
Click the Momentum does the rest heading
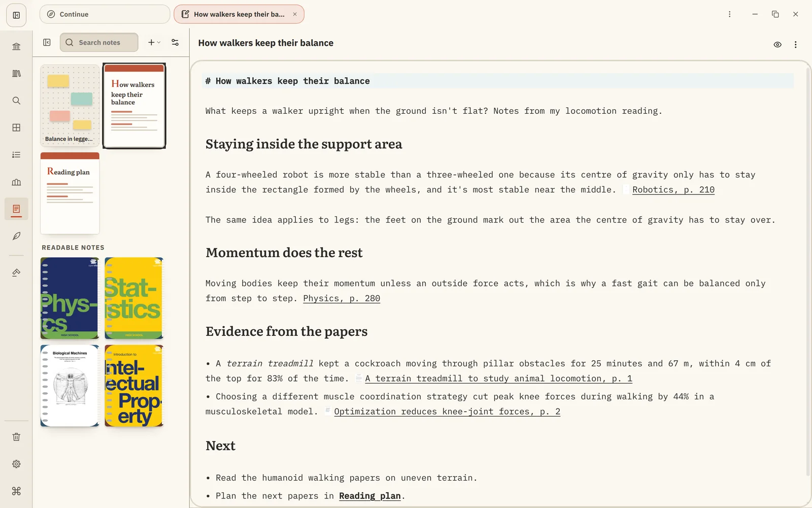coord(284,253)
